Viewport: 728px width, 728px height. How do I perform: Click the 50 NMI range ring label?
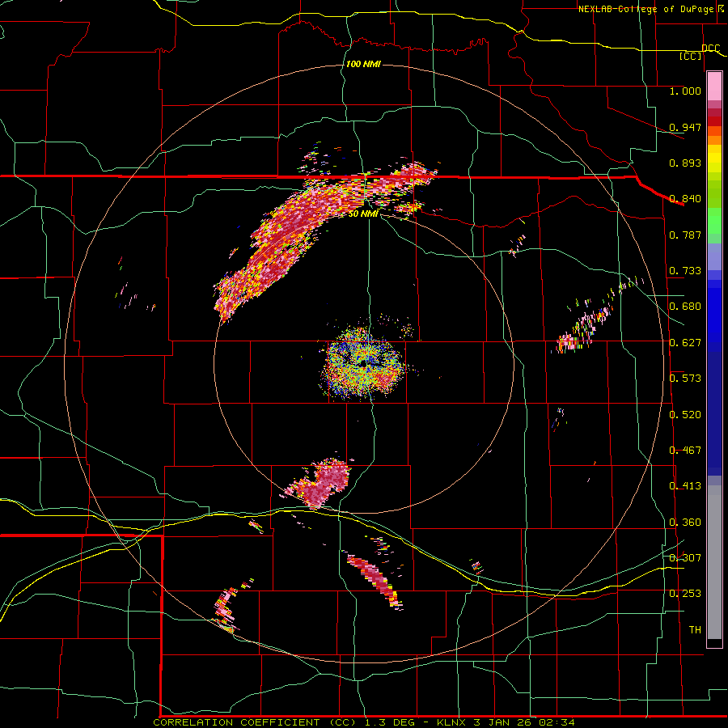coord(363,214)
